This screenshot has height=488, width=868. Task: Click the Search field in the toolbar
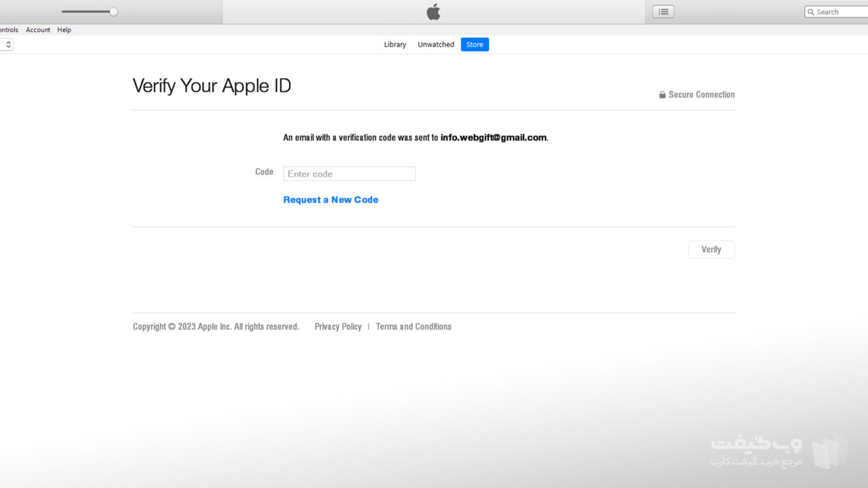click(x=836, y=12)
